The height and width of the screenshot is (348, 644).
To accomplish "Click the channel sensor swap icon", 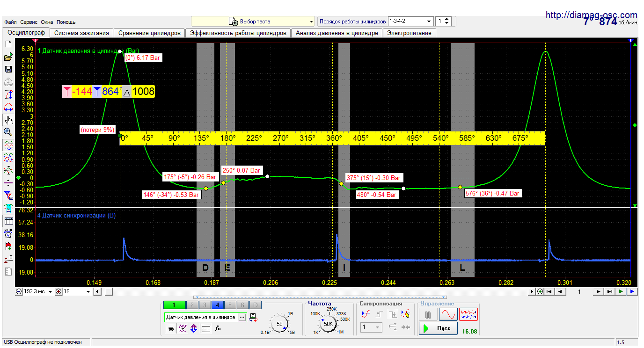I will point(253,318).
